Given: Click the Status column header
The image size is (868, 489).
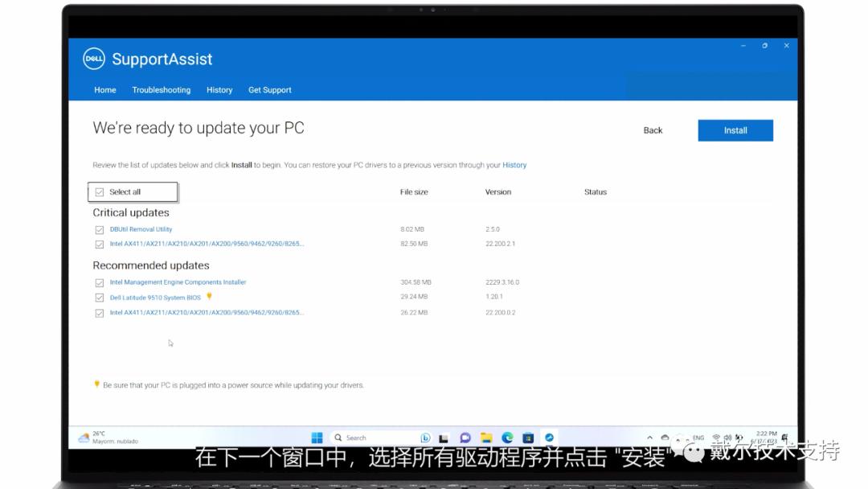Looking at the screenshot, I should coord(595,192).
